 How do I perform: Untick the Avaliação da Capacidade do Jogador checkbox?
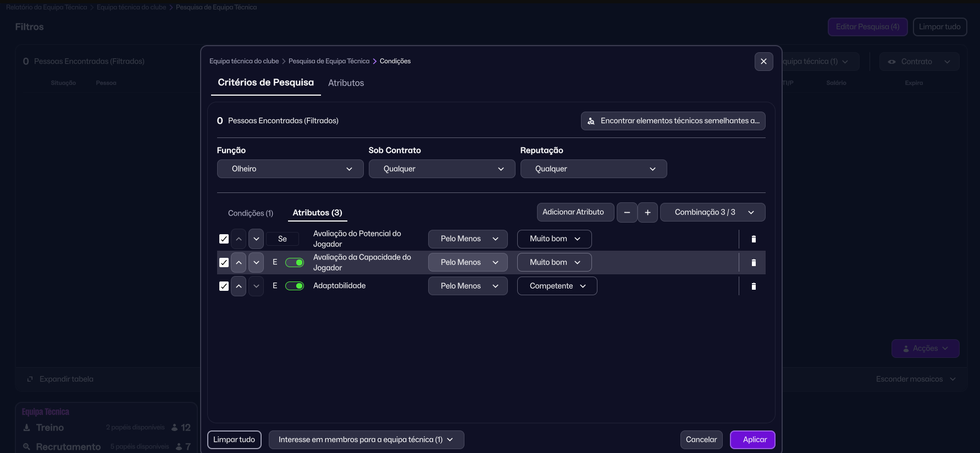click(224, 263)
